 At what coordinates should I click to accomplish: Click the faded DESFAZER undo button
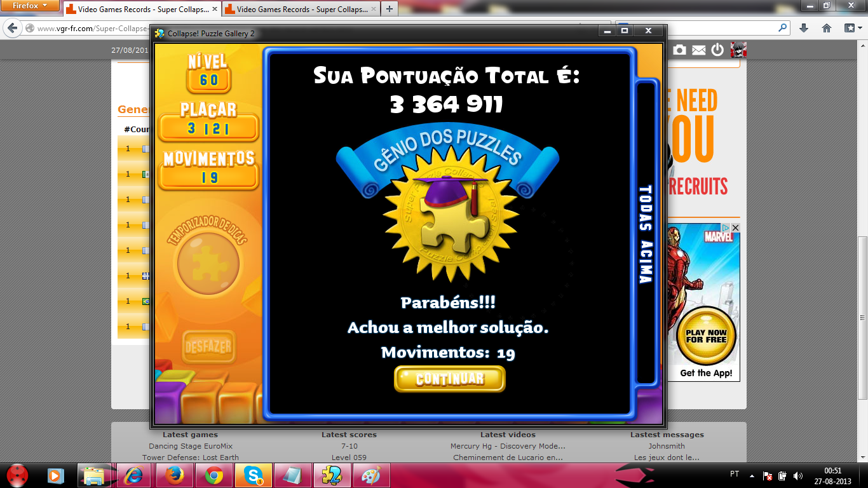[x=208, y=347]
